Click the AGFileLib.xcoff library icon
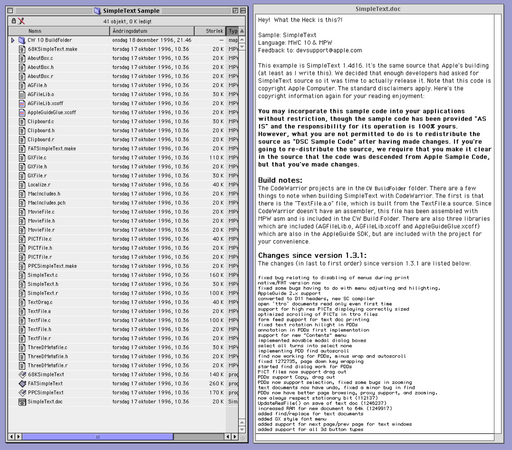The image size is (512, 450). click(x=22, y=103)
